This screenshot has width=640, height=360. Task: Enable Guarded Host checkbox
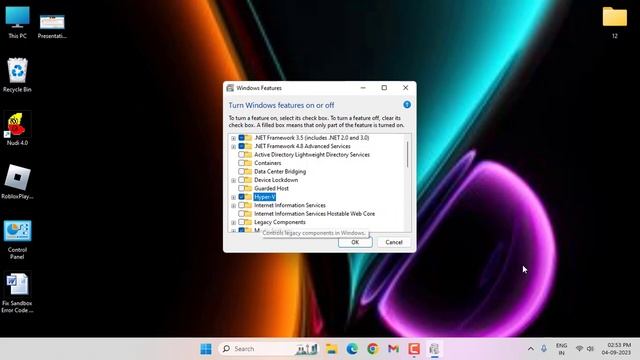242,189
